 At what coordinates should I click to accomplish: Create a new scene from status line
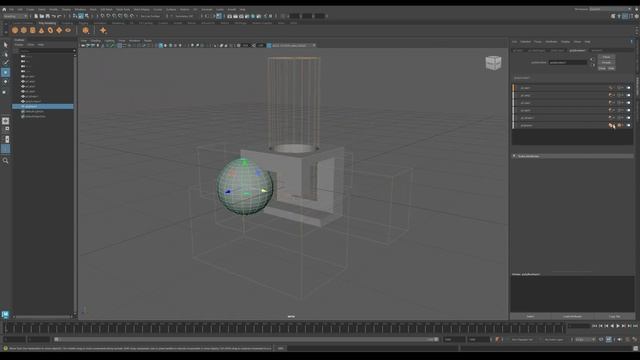coord(36,16)
